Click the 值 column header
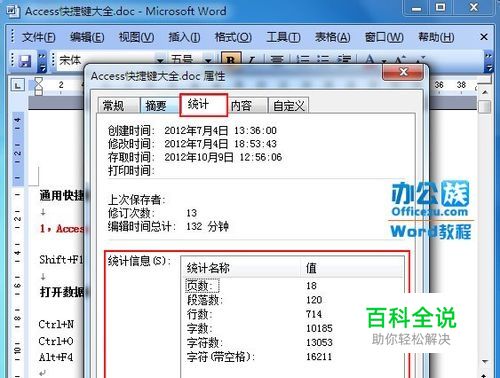The width and height of the screenshot is (500, 378). [x=352, y=267]
